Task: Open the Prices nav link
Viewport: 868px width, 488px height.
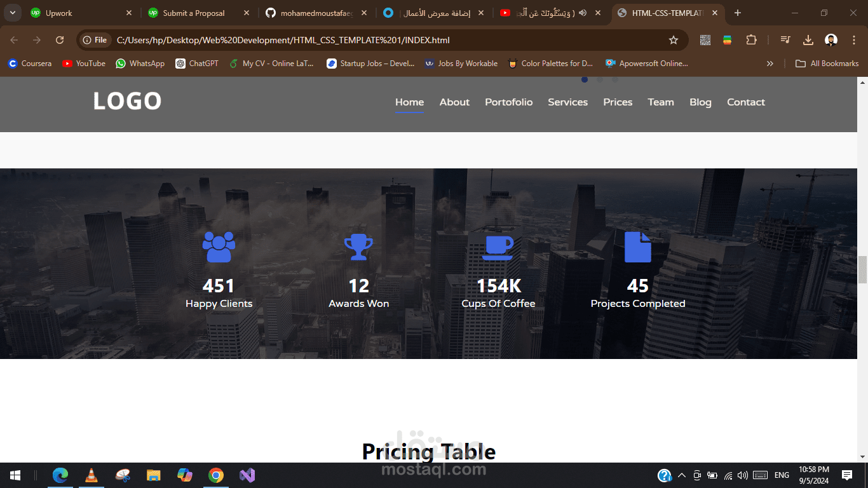Action: pos(618,102)
